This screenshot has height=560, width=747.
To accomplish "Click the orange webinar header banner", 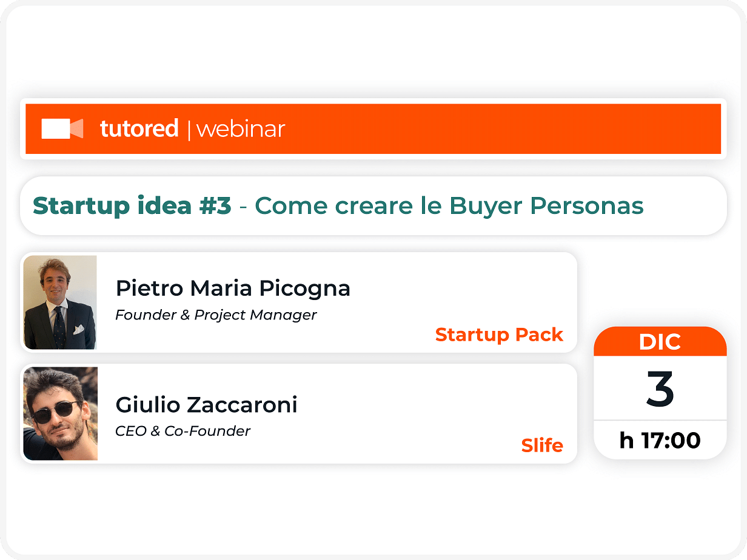I will (x=373, y=129).
